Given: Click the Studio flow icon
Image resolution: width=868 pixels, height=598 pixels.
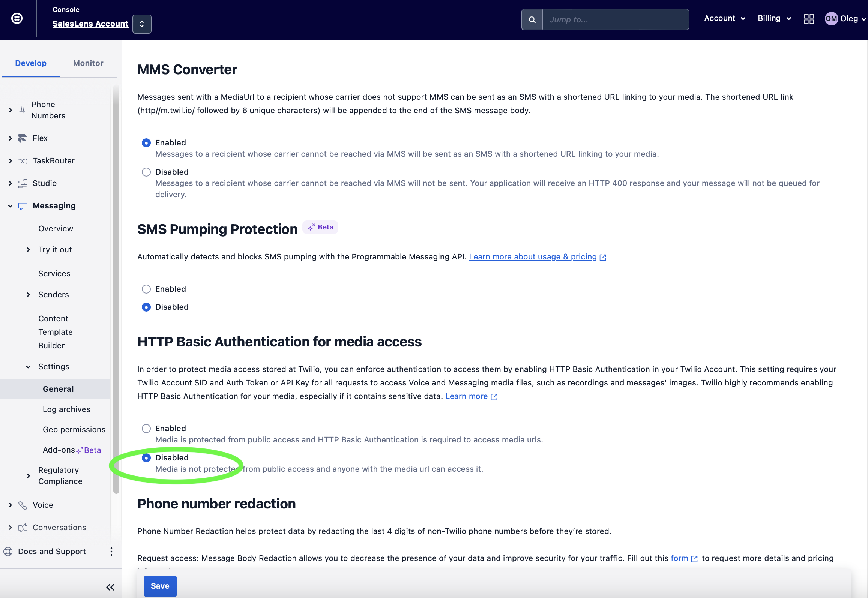Looking at the screenshot, I should pos(23,183).
